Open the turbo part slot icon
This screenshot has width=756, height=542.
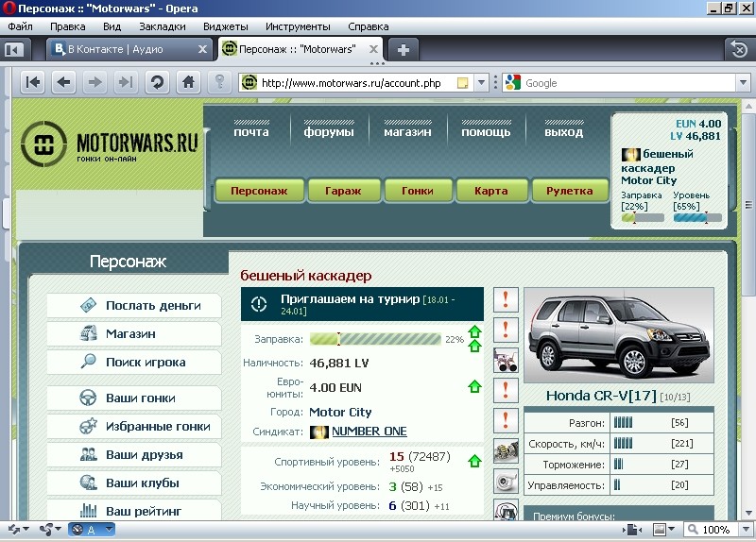point(506,481)
